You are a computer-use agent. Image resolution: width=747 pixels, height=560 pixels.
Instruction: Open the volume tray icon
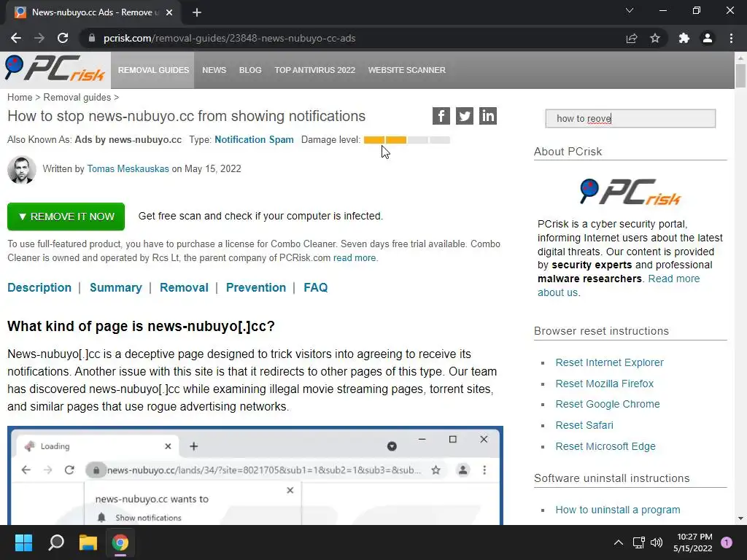pos(657,542)
